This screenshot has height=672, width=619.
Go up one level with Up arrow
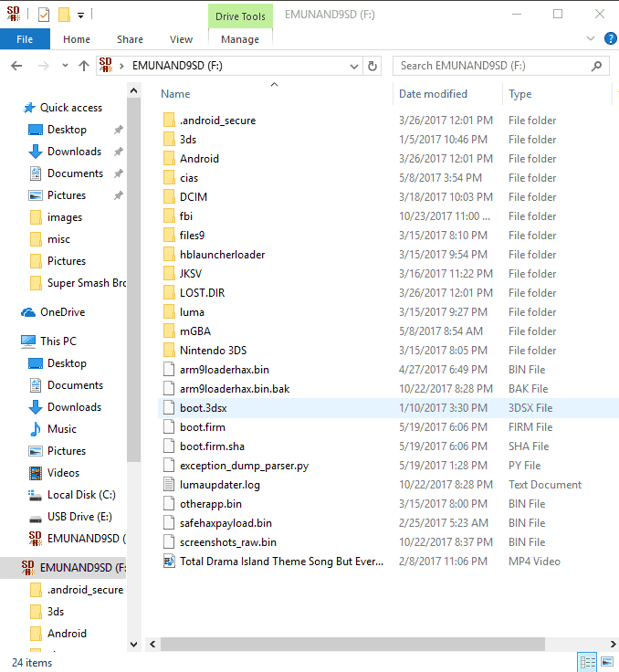coord(84,66)
